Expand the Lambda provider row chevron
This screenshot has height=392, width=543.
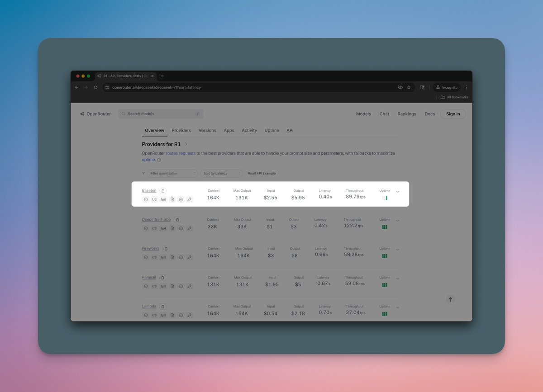tap(398, 307)
